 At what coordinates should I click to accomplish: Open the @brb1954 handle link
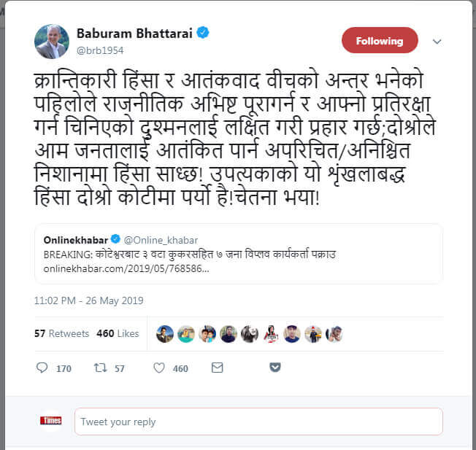100,50
